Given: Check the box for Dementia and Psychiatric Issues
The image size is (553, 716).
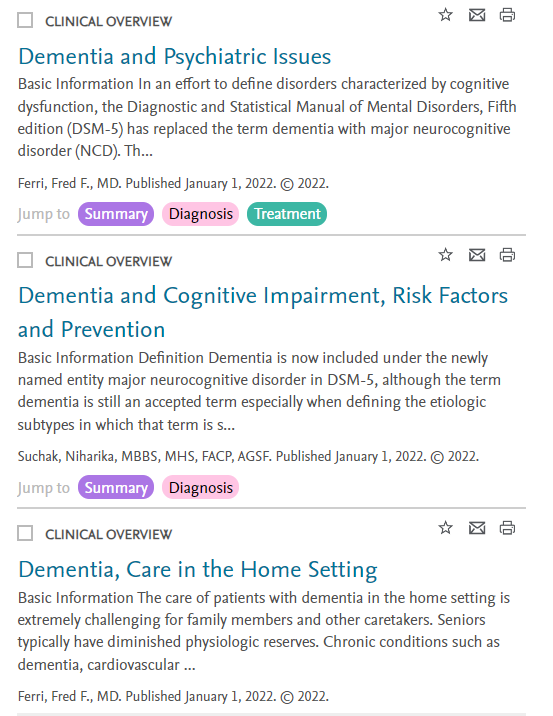Looking at the screenshot, I should pyautogui.click(x=25, y=21).
